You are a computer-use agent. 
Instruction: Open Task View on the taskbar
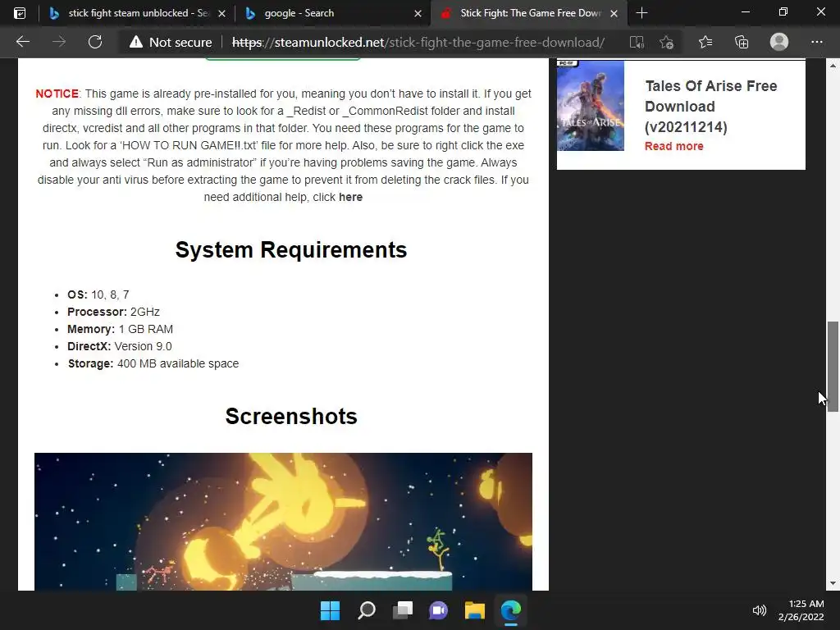coord(402,610)
